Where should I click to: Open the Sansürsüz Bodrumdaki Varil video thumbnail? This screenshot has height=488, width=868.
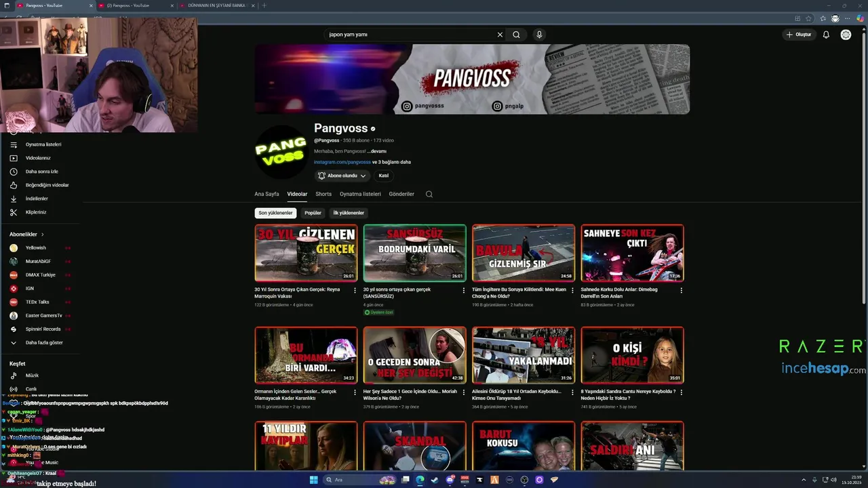[414, 253]
